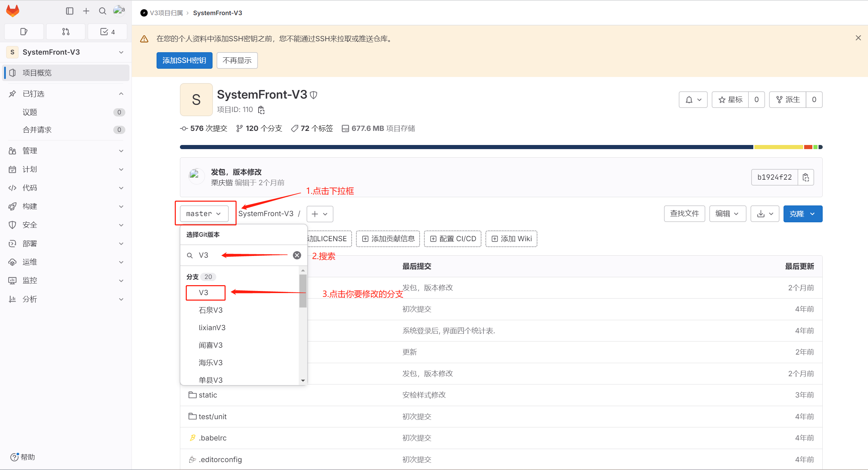Viewport: 868px width, 470px height.
Task: Expand the 运维 menu
Action: tap(65, 262)
